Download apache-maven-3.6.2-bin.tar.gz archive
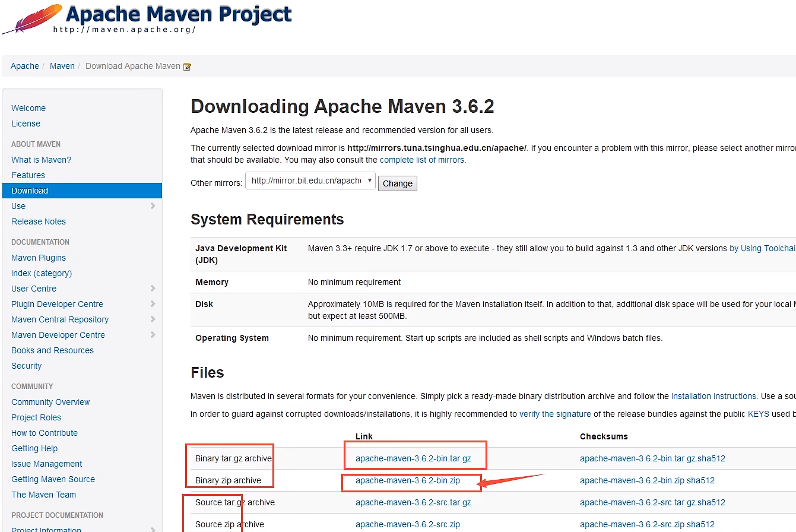 (x=413, y=458)
